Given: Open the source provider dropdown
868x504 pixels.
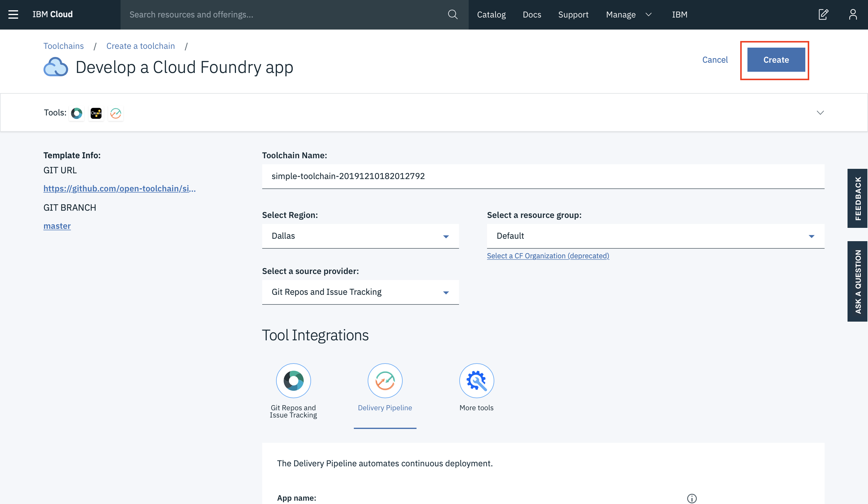Looking at the screenshot, I should tap(360, 292).
